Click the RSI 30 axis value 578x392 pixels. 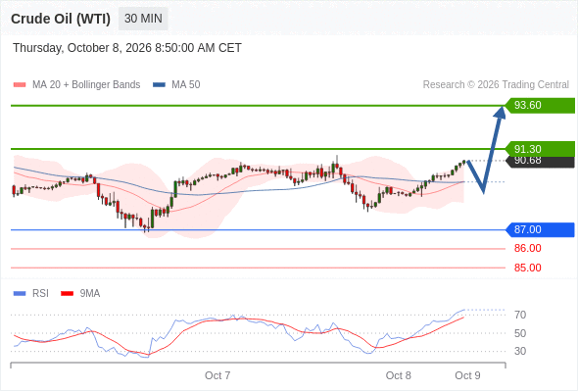click(x=520, y=351)
